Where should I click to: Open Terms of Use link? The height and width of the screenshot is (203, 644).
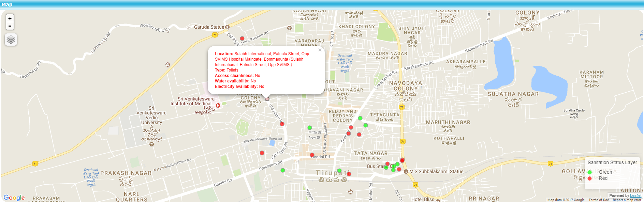point(599,200)
